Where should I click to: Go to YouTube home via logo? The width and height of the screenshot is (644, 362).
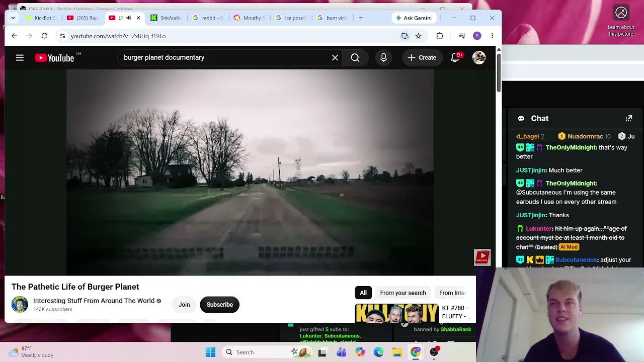[54, 58]
